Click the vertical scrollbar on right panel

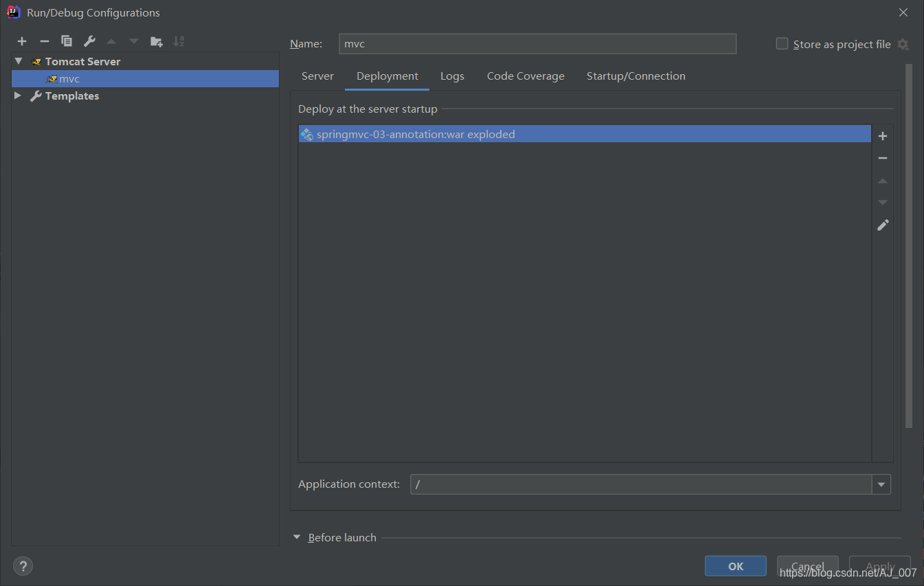pos(909,246)
